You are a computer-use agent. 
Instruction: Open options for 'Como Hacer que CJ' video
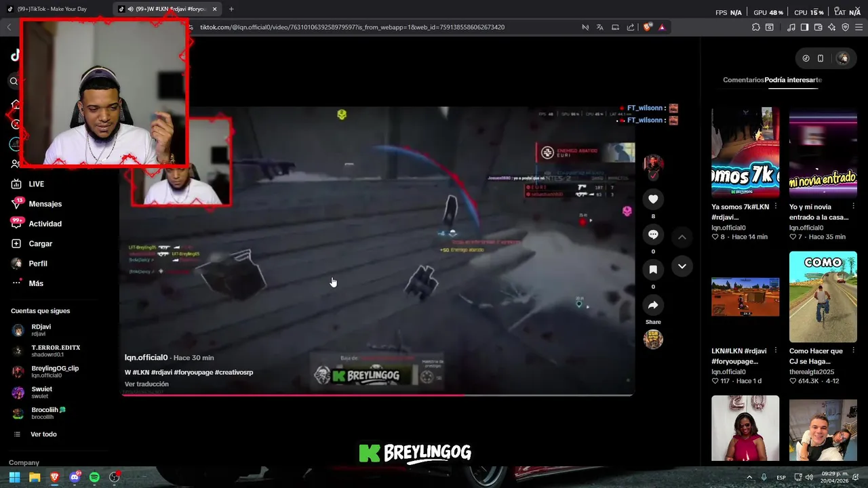[x=852, y=352]
